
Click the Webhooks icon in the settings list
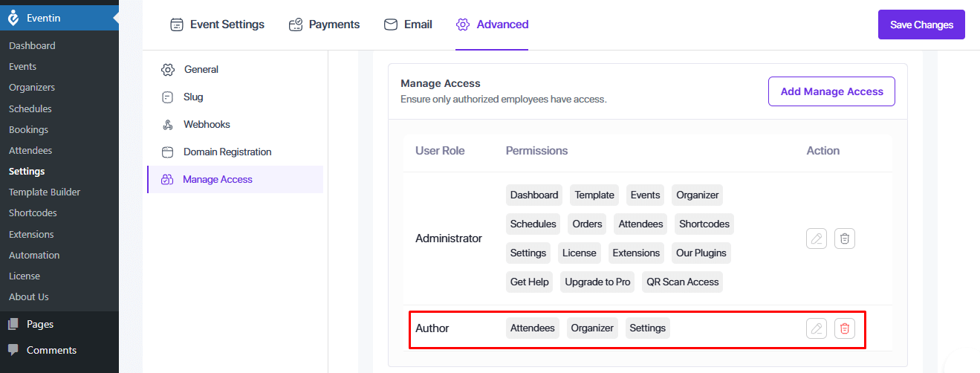point(167,124)
